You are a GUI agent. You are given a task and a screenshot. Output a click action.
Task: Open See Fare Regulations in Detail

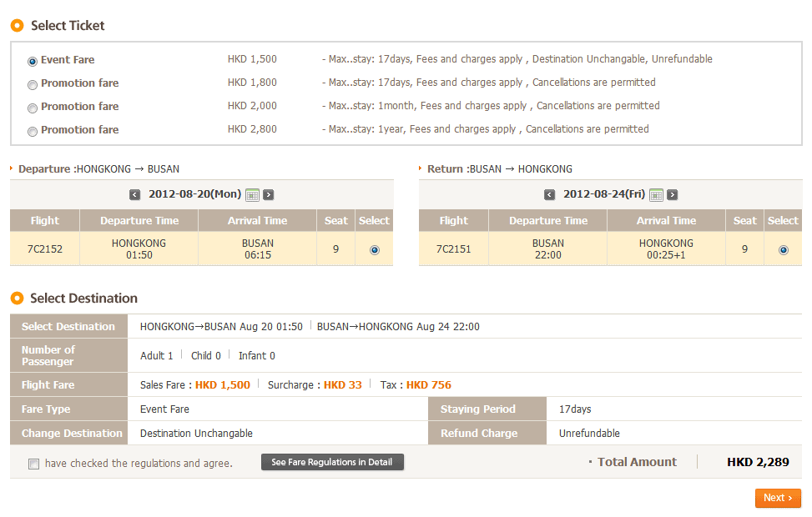point(332,462)
